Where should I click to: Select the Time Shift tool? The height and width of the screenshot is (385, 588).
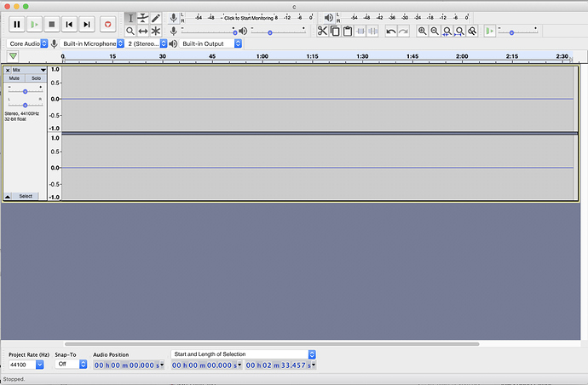[143, 32]
